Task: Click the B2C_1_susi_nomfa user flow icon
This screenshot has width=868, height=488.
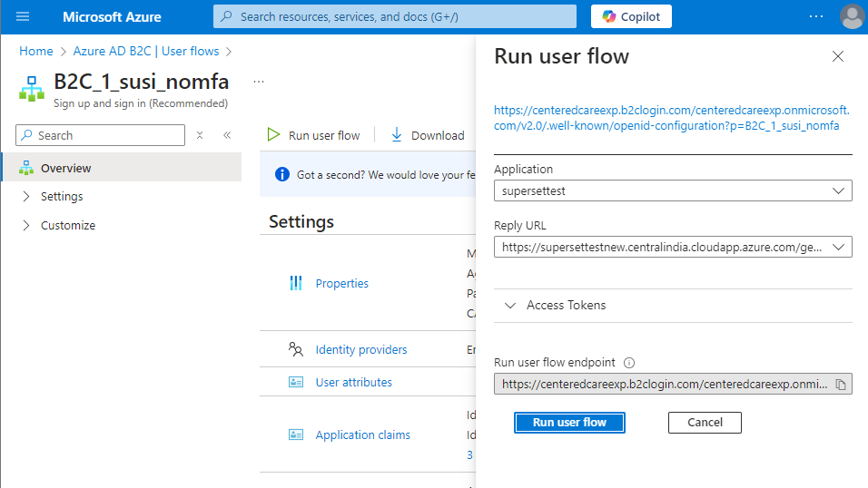Action: coord(32,89)
